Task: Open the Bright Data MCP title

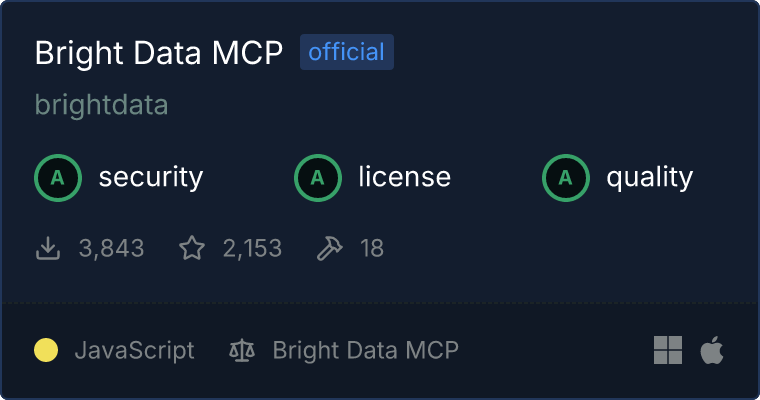Action: tap(159, 53)
